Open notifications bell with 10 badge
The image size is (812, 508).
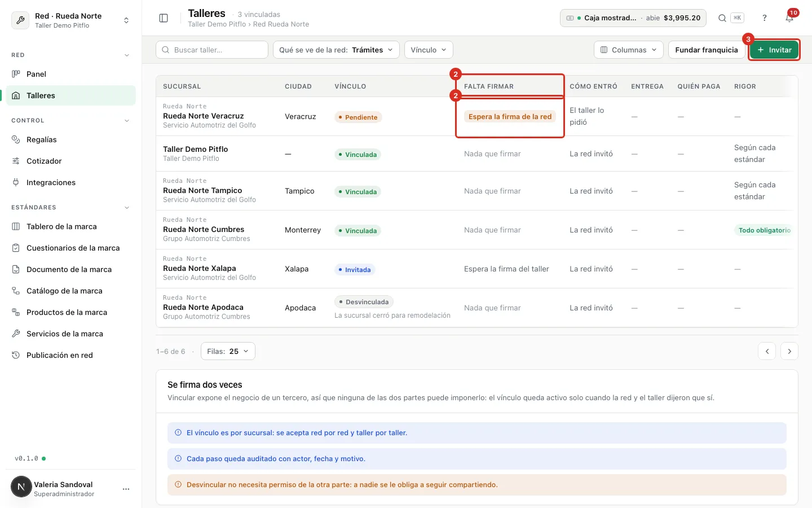789,18
